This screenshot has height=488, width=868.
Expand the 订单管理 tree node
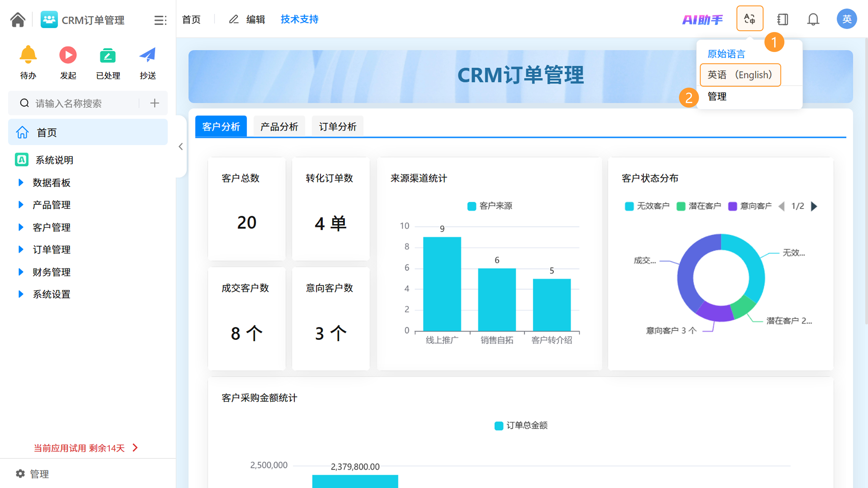click(x=21, y=250)
